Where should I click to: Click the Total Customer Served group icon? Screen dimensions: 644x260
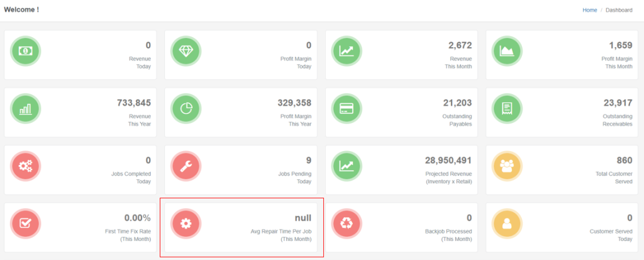click(x=507, y=166)
